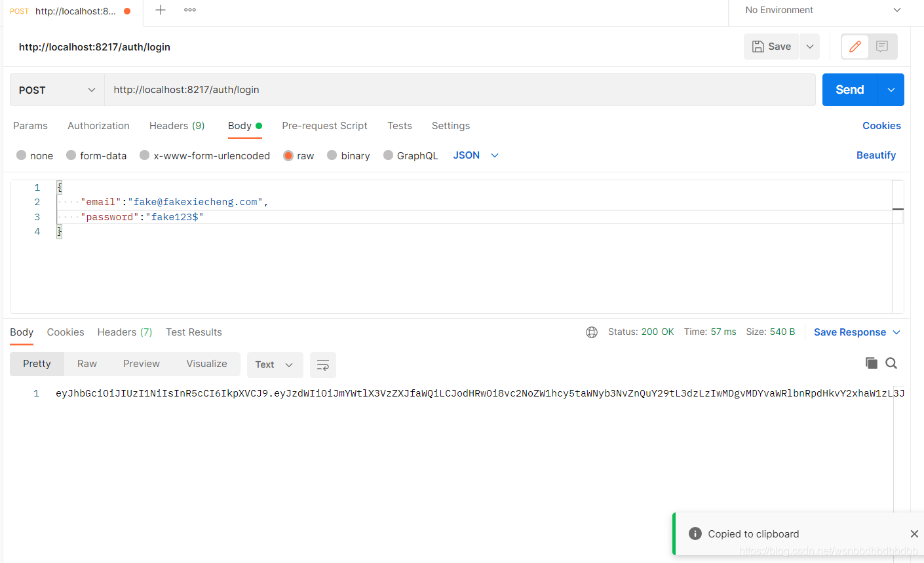The height and width of the screenshot is (563, 924).
Task: Select the none body type
Action: coord(35,155)
